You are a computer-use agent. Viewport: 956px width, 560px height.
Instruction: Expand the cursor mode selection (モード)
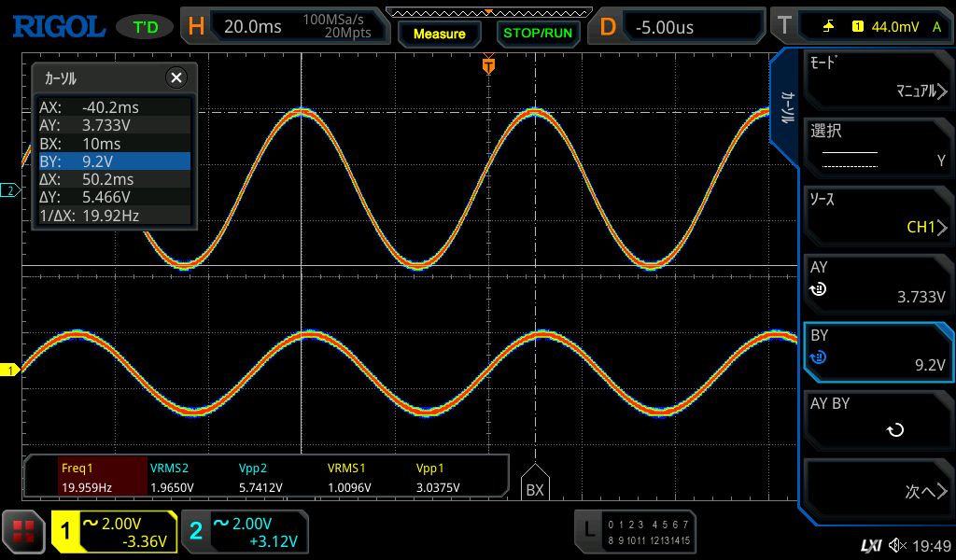[877, 78]
